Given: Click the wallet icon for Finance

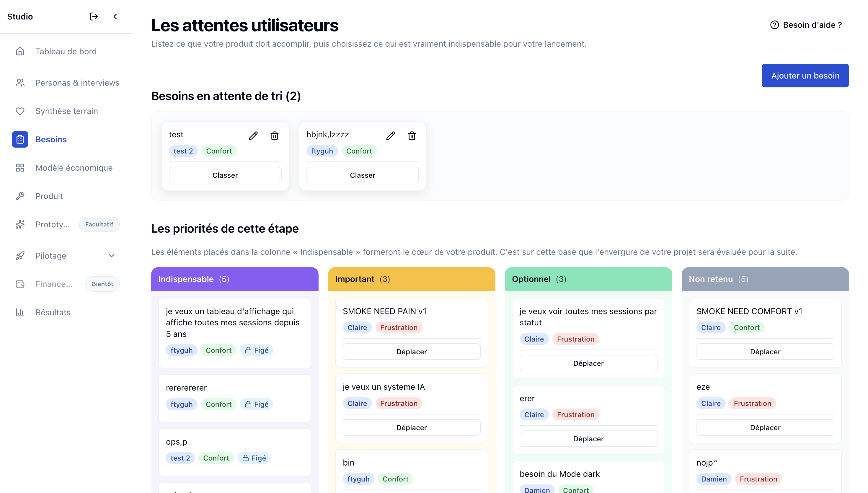Looking at the screenshot, I should (20, 284).
